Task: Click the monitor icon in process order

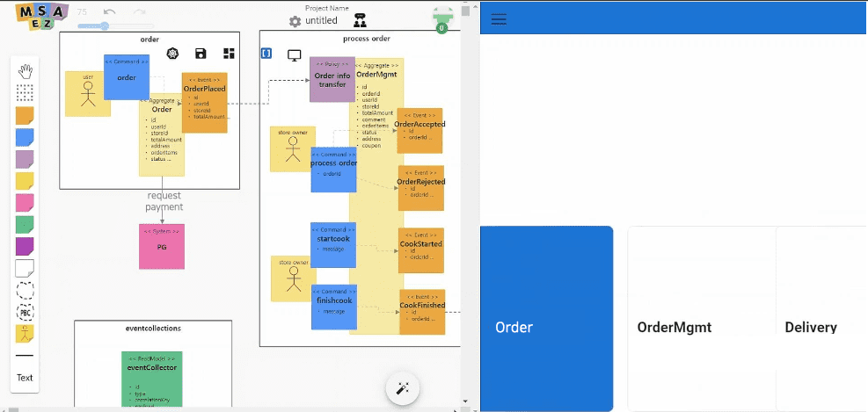Action: click(x=295, y=54)
